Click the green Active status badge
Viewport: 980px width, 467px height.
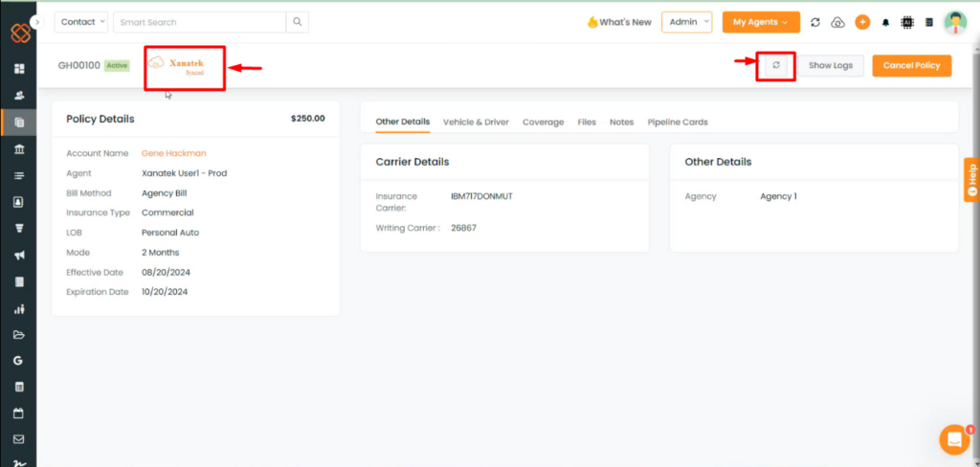point(117,65)
